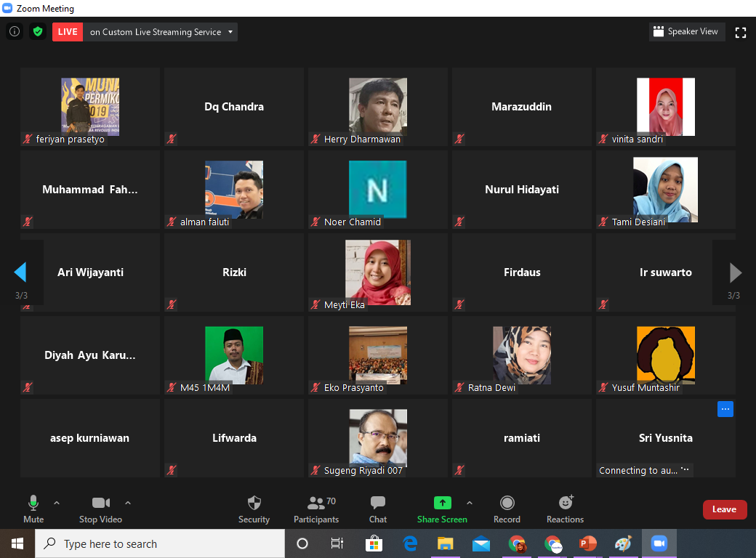This screenshot has height=558, width=756.
Task: Enter full screen mode
Action: coord(741,32)
